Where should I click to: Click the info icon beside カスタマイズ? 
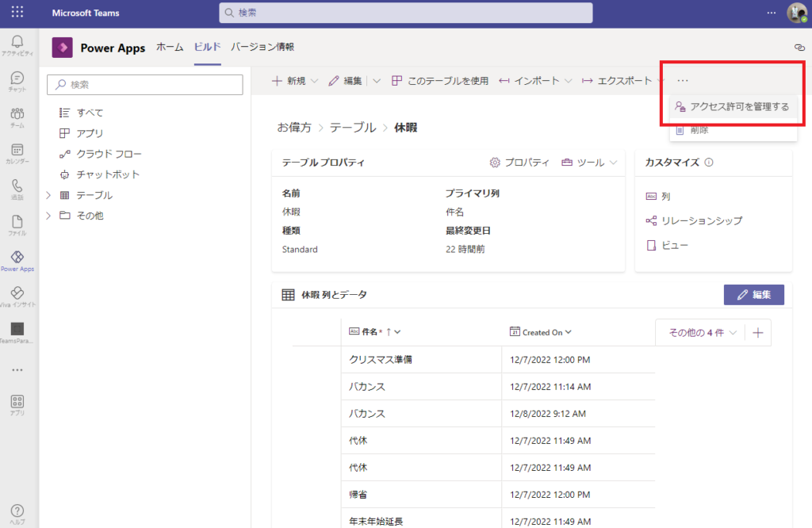pyautogui.click(x=709, y=163)
